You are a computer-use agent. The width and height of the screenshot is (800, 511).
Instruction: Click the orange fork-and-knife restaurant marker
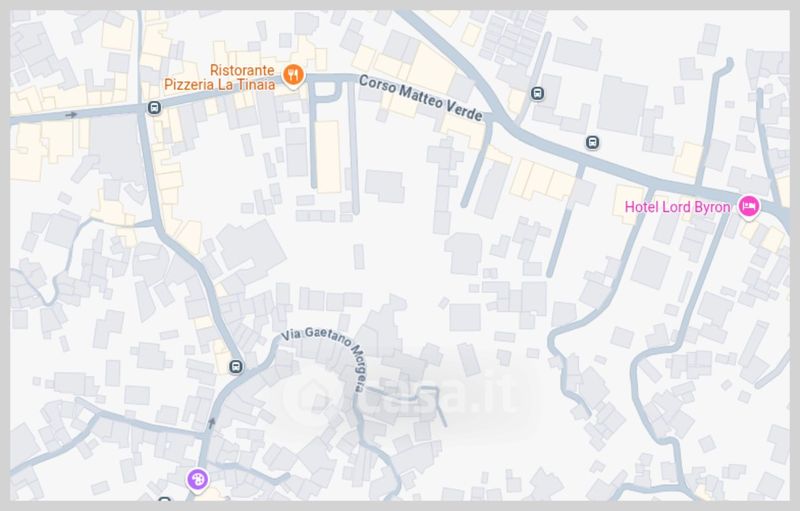(x=293, y=76)
